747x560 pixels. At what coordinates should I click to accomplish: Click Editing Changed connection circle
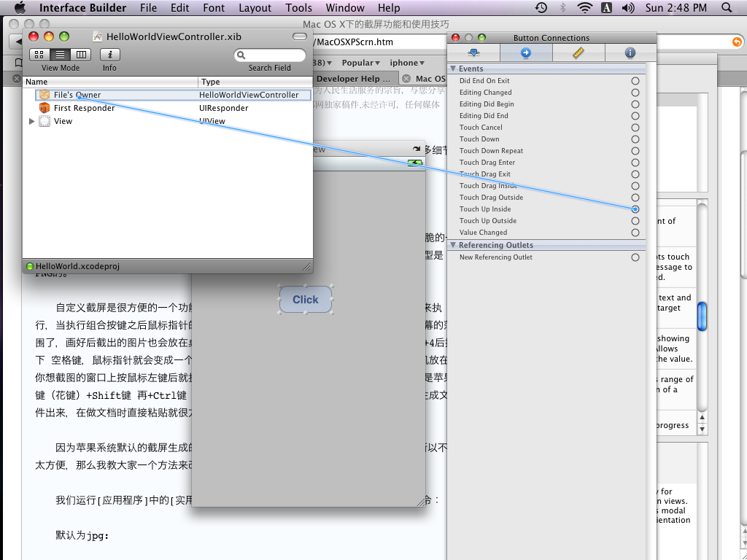[x=635, y=93]
